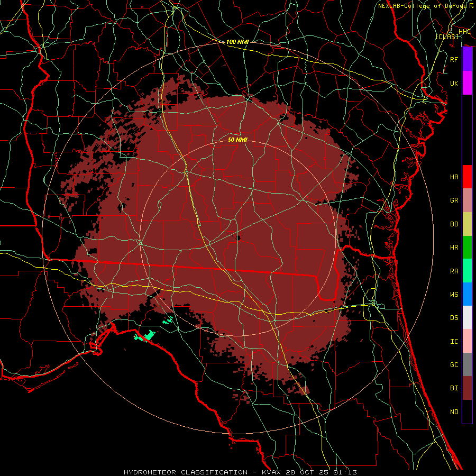Image resolution: width=476 pixels, height=476 pixels.
Task: Click the small green rain echo inland
Action: pos(168,320)
